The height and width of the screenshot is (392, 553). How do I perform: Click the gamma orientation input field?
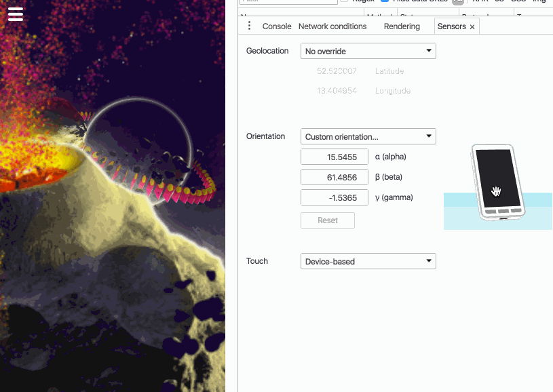(335, 197)
